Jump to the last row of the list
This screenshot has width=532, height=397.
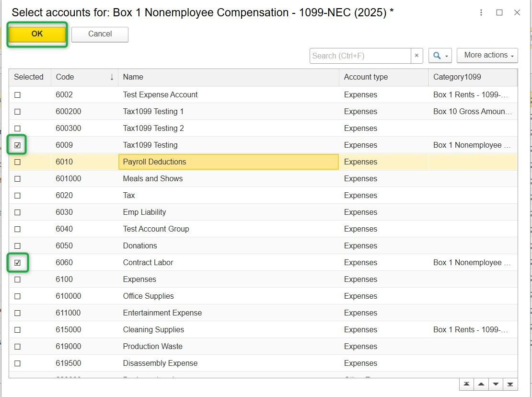coord(510,385)
